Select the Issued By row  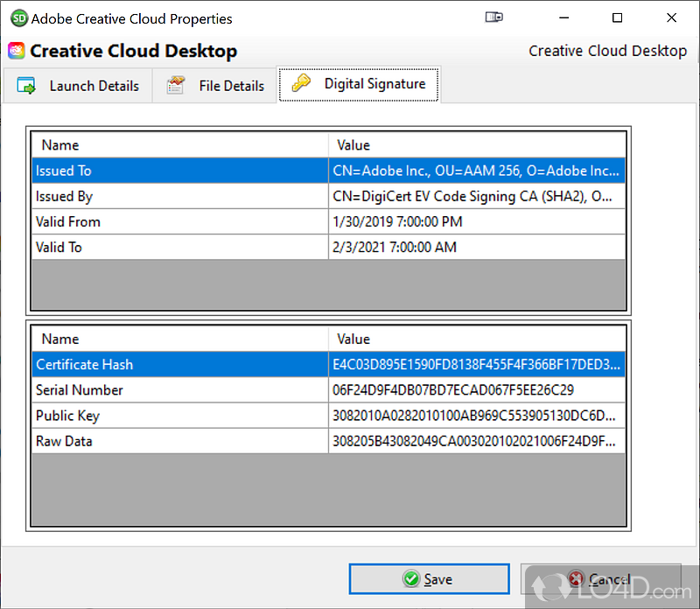click(329, 196)
